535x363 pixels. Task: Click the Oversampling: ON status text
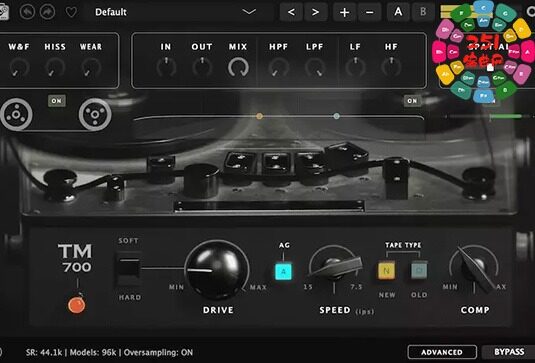[x=158, y=352]
